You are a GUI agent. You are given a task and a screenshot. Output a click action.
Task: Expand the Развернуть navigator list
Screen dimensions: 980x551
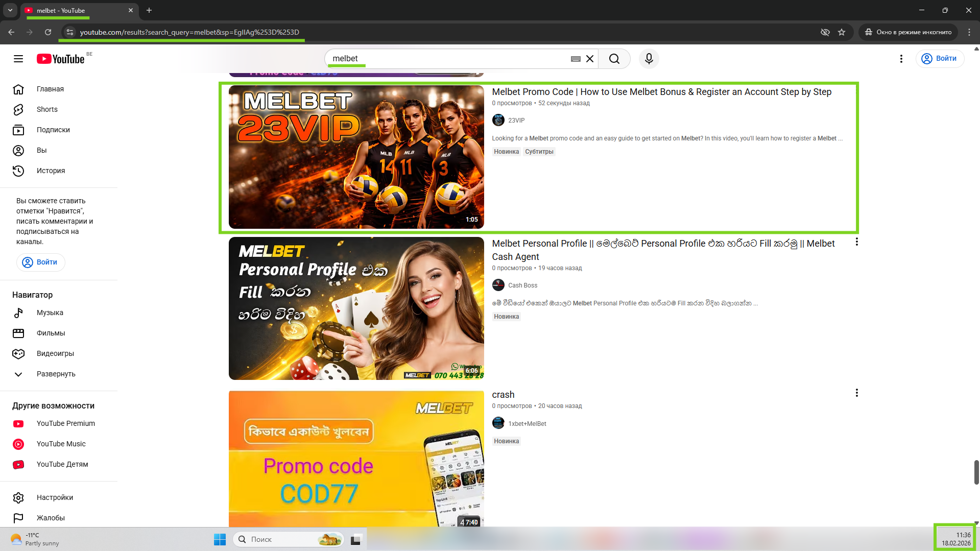[x=59, y=374]
